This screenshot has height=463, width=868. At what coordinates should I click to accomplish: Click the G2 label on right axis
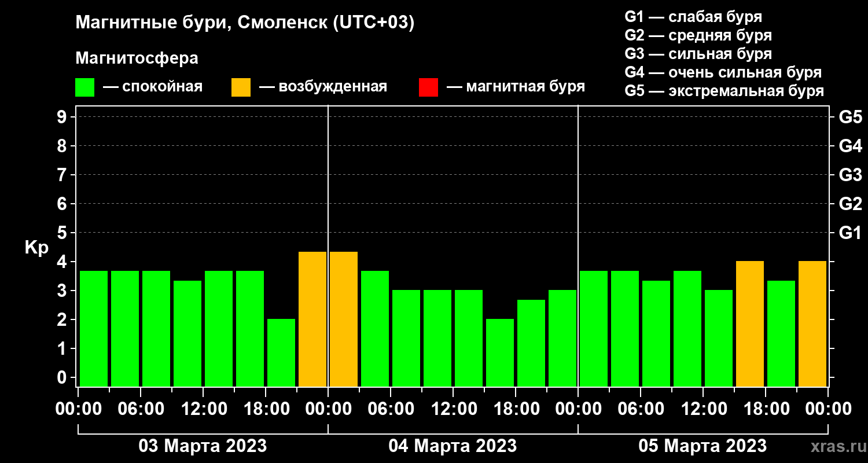(850, 204)
